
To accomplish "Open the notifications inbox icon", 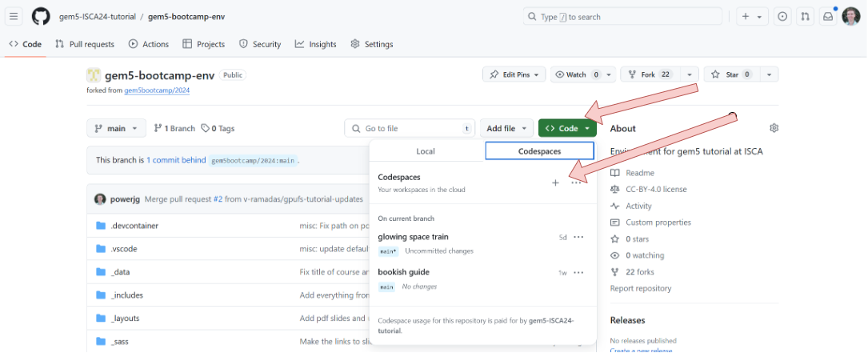I will 828,17.
